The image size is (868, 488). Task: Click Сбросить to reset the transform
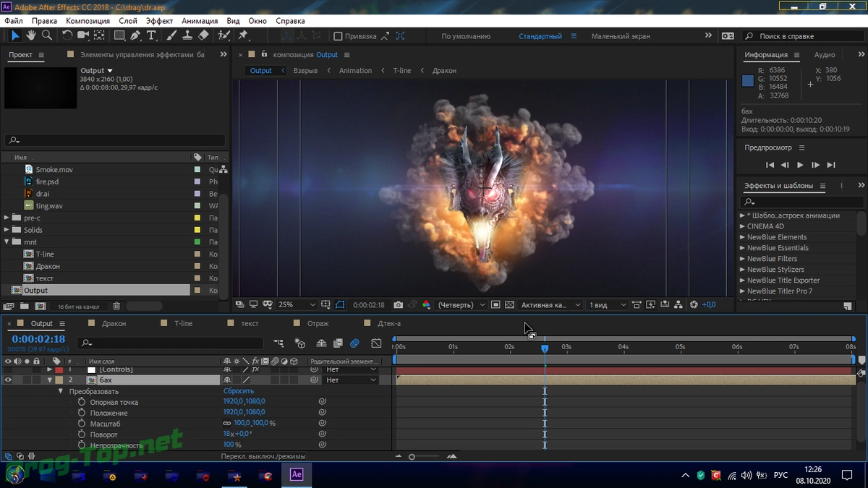coord(238,391)
